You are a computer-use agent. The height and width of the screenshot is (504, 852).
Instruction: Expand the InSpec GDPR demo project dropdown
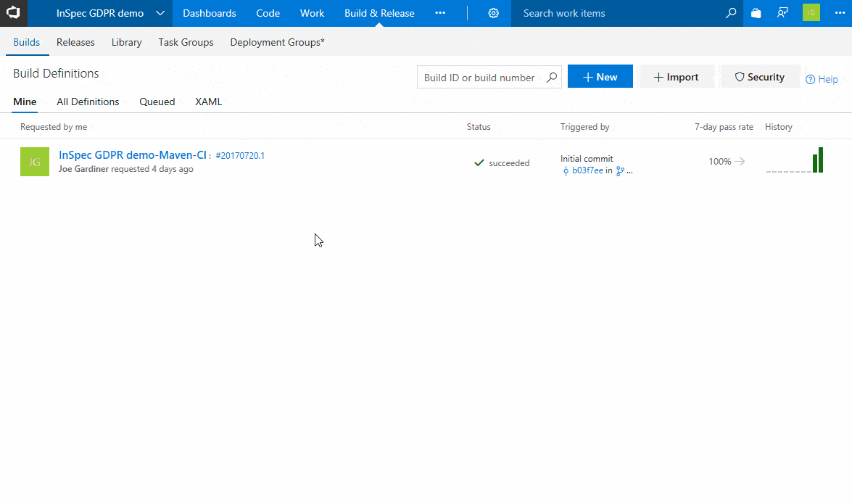click(160, 13)
